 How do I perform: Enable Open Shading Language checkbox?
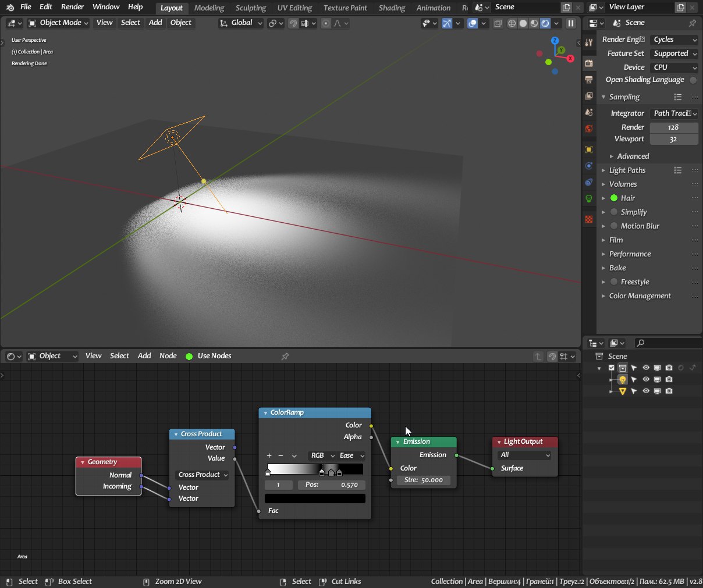tap(693, 80)
